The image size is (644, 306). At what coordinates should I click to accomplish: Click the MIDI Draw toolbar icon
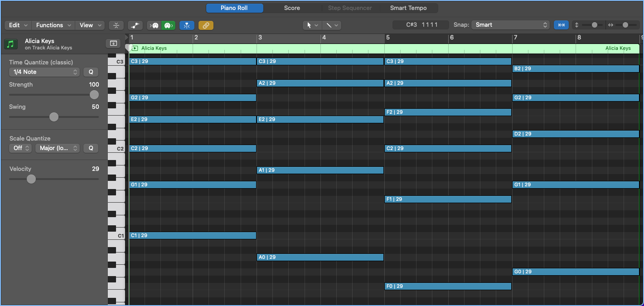[135, 25]
